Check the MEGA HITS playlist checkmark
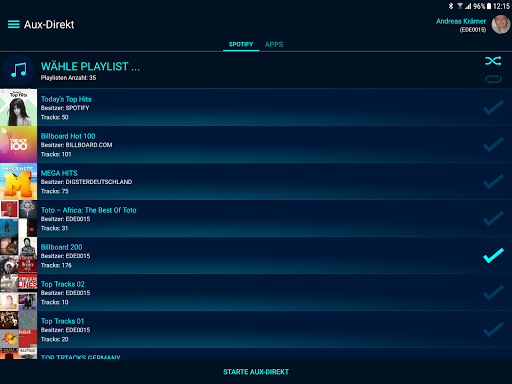512x384 pixels. tap(493, 182)
